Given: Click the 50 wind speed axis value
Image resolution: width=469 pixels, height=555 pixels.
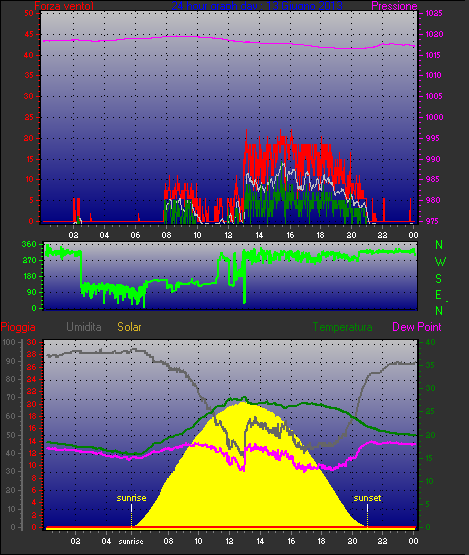Looking at the screenshot, I should pos(29,13).
